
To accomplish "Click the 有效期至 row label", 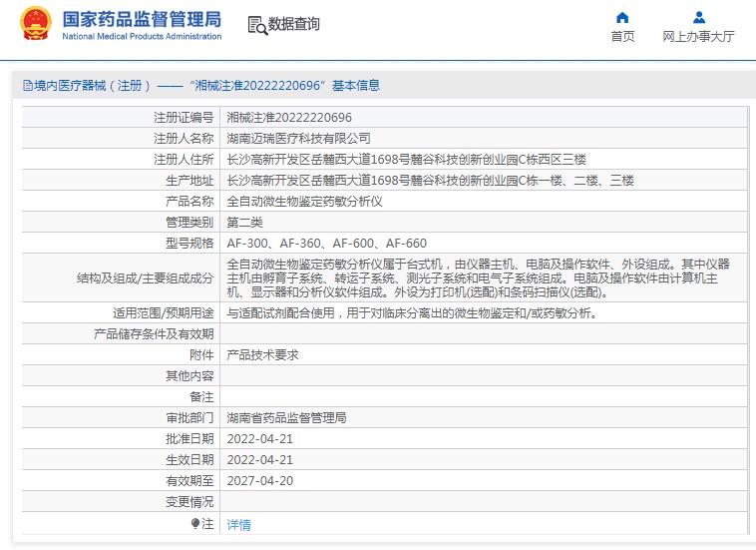I will [189, 481].
